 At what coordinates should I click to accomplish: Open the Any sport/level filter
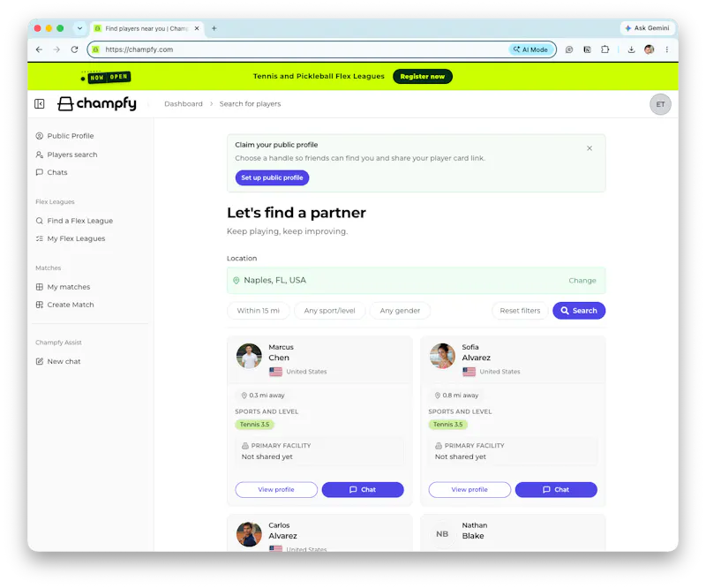(329, 311)
